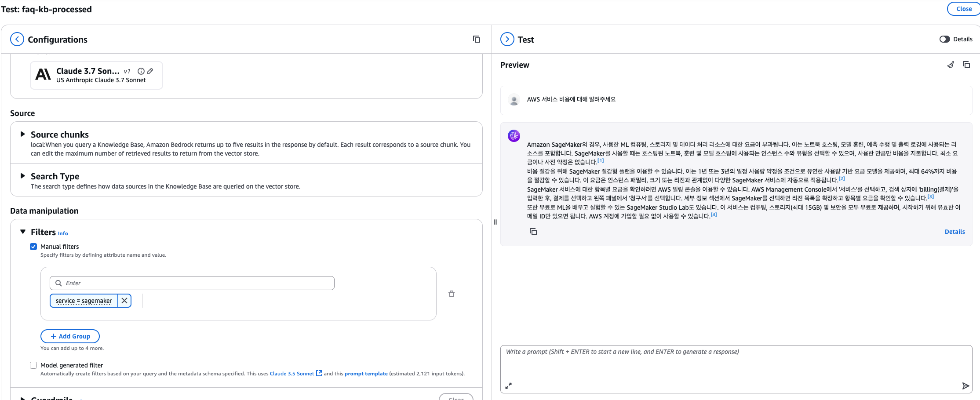Open citation [4] in the response
The width and height of the screenshot is (980, 400).
point(714,215)
